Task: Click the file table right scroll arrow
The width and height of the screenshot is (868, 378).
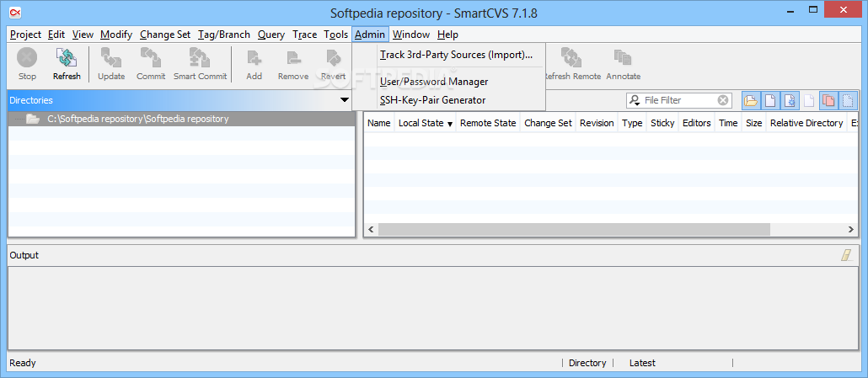Action: (851, 229)
